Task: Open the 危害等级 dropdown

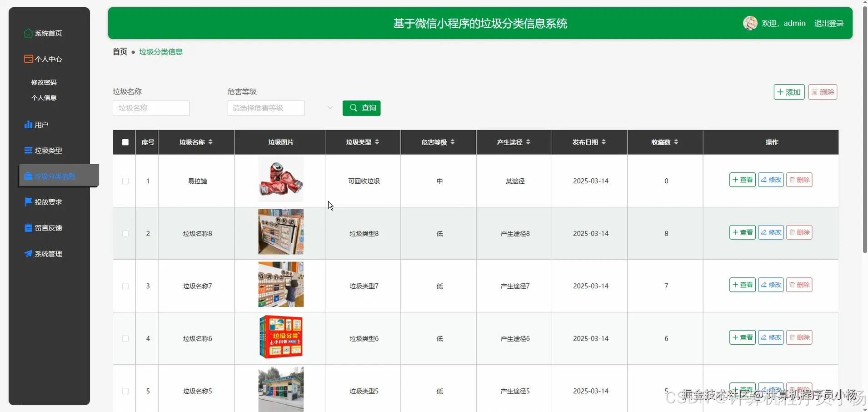Action: click(266, 108)
